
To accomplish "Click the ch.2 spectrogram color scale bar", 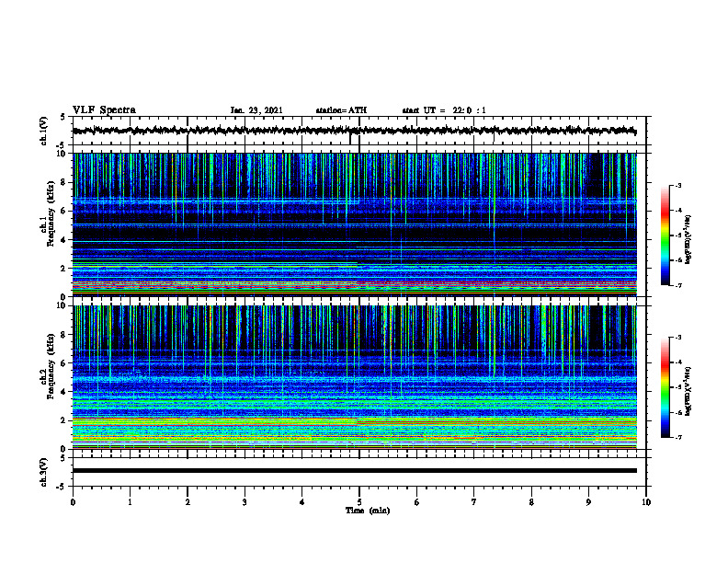I will [x=665, y=387].
